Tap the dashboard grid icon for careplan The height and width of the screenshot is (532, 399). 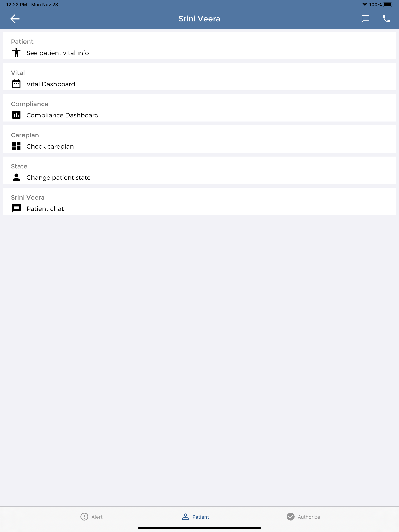tap(16, 146)
